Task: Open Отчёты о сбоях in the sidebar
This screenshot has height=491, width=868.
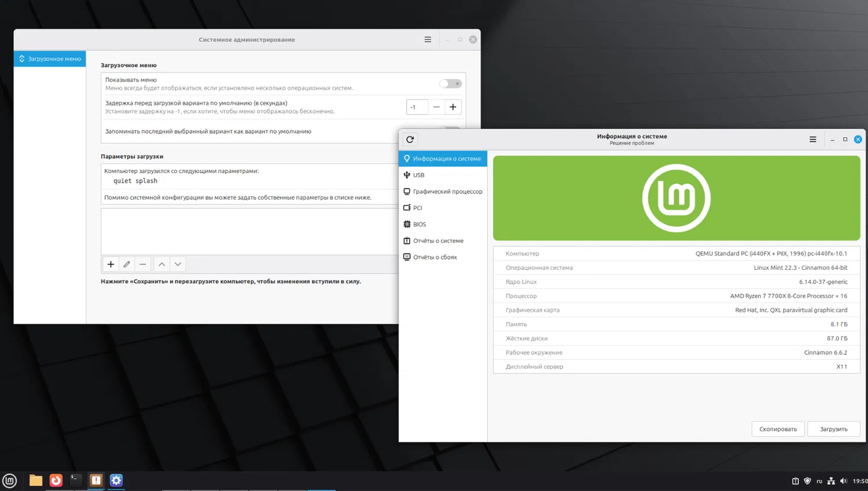Action: 443,257
